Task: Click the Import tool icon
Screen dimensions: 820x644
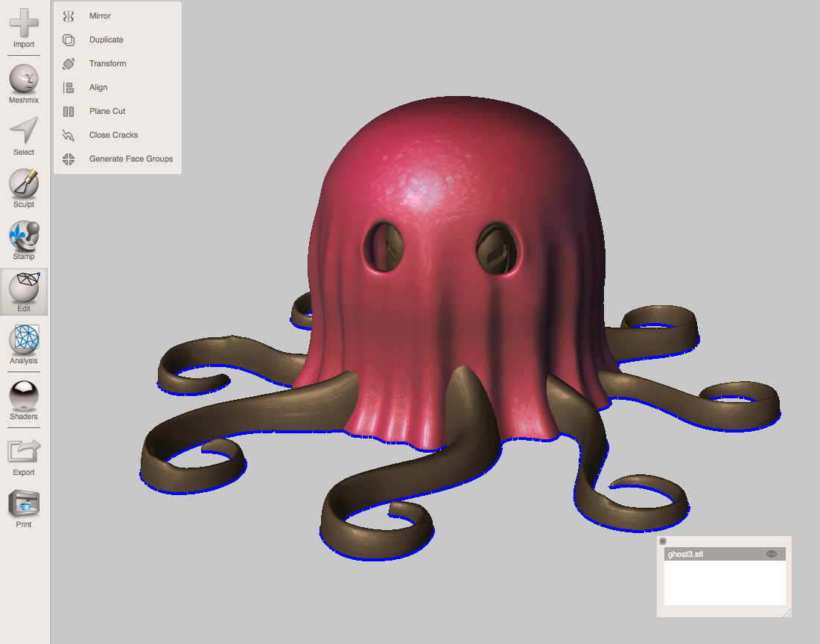Action: coord(23,26)
